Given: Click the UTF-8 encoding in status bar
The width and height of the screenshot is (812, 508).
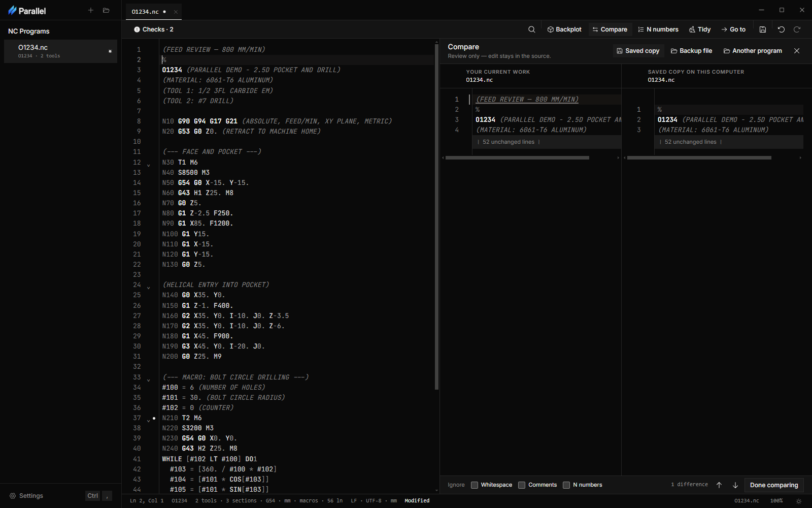Looking at the screenshot, I should point(374,501).
